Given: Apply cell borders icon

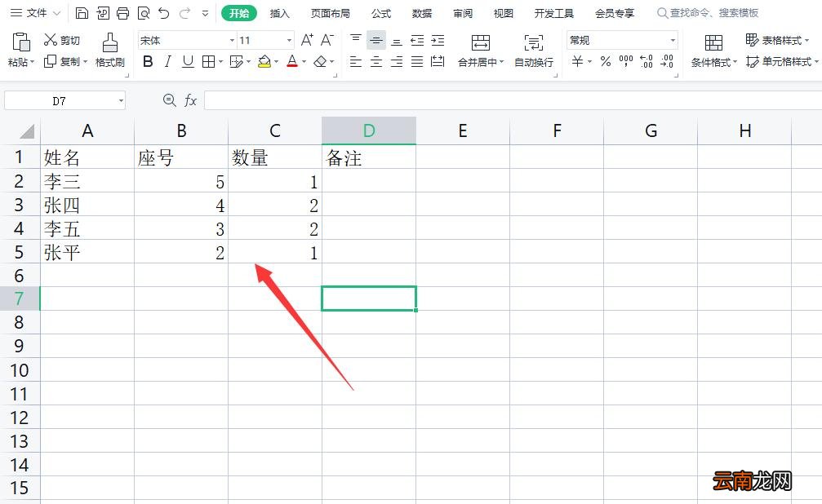Looking at the screenshot, I should pos(208,62).
